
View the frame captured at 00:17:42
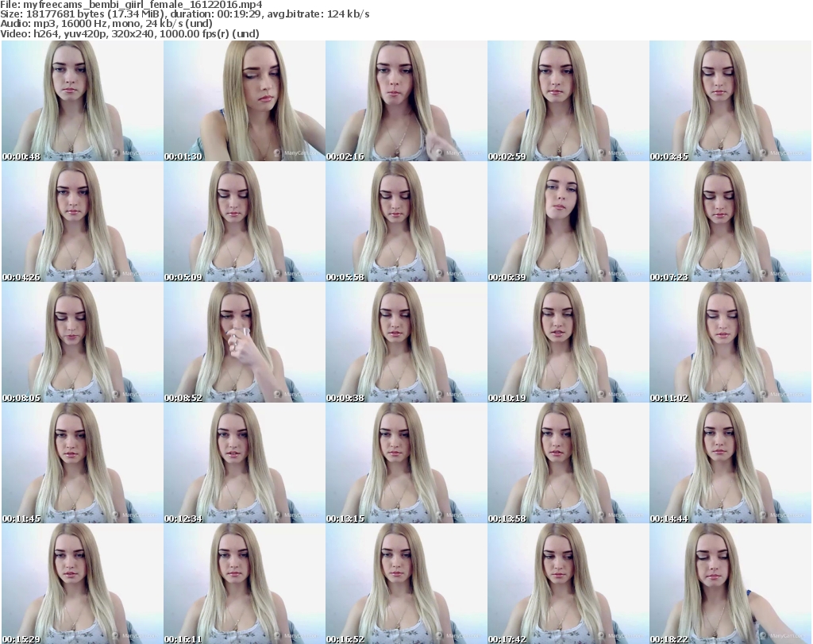[568, 584]
